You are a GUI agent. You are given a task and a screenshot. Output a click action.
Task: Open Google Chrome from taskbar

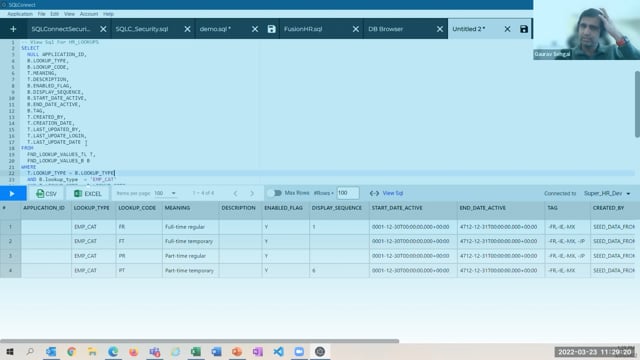click(72, 351)
